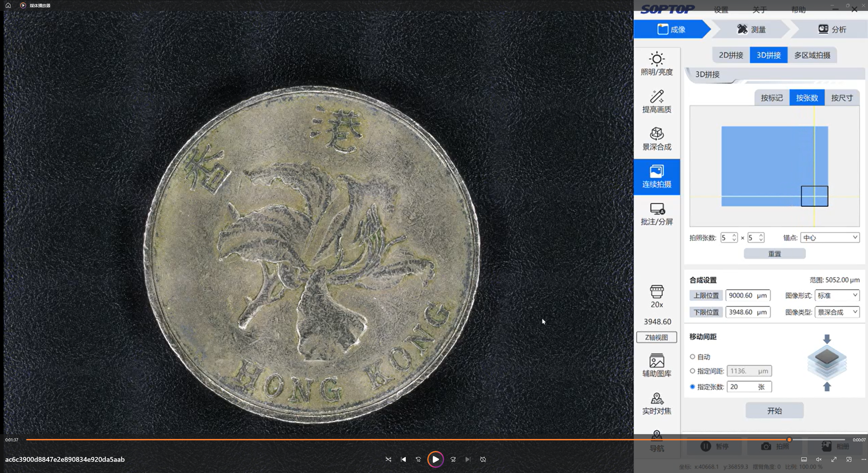Choose the 按标记 mode tab
Viewport: 868px width, 473px height.
tap(772, 98)
